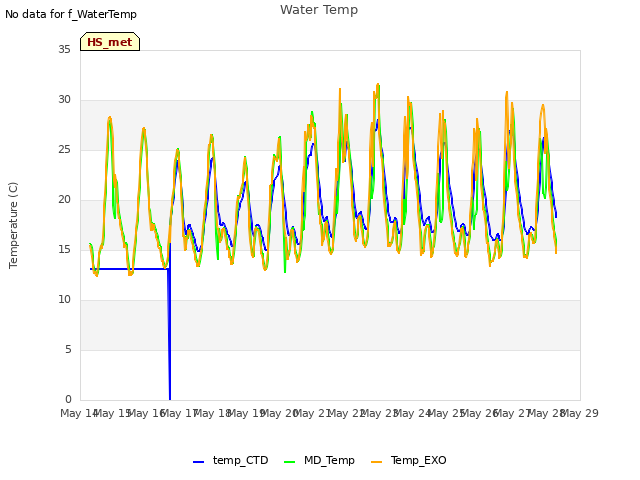
Task: Click the 'No data for f_WaterTemp' message
Action: (71, 14)
